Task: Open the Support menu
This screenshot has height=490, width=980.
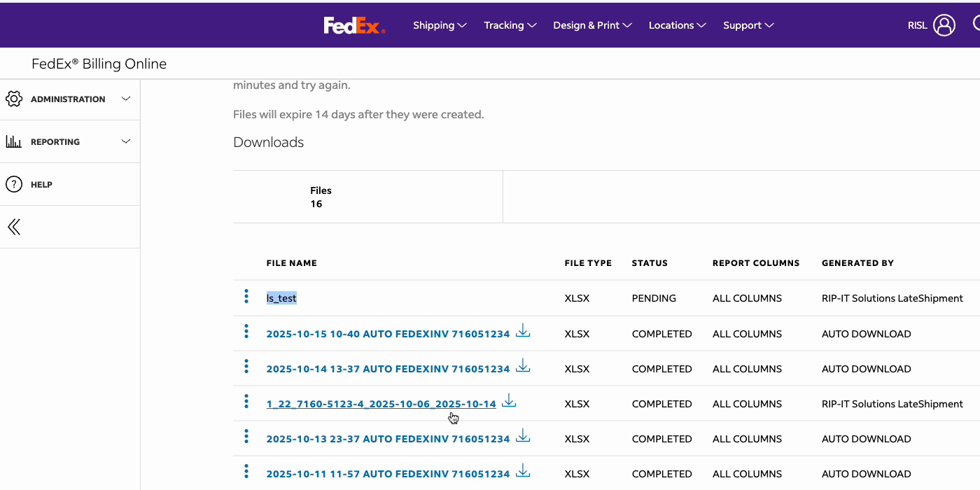Action: point(748,25)
